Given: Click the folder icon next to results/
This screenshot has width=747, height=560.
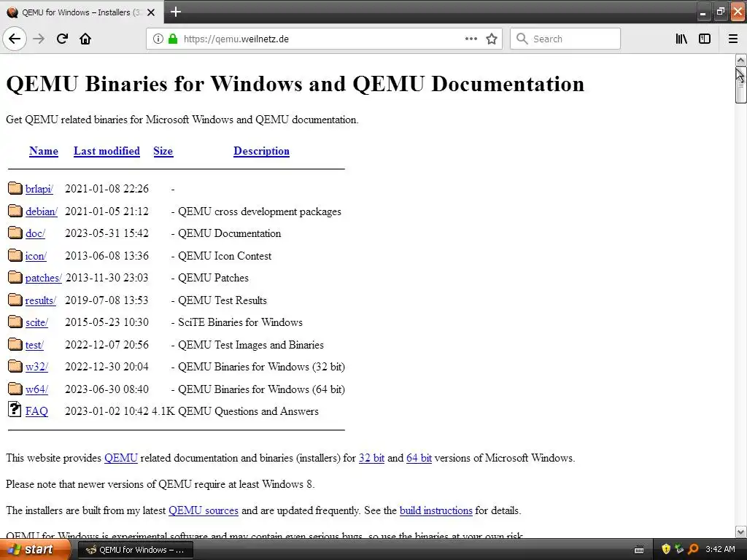Looking at the screenshot, I should [x=15, y=300].
